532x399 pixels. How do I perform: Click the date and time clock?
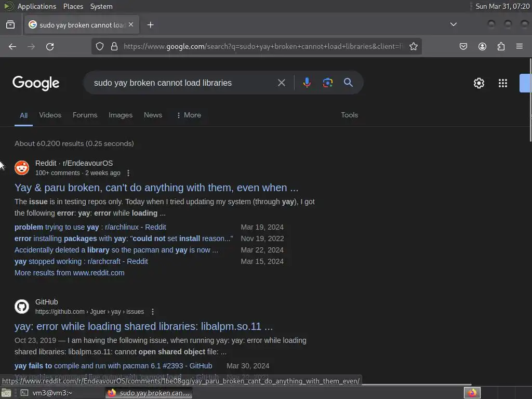(502, 6)
